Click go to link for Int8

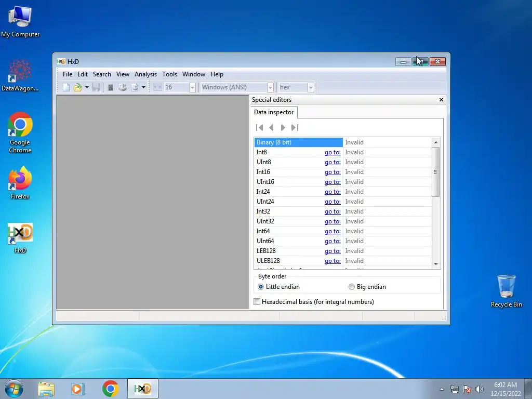tap(332, 152)
